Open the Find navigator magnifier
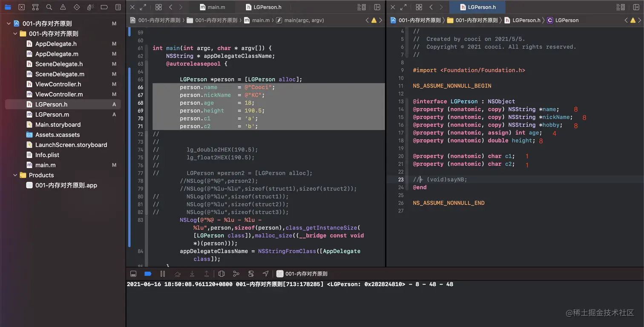644x327 pixels. (49, 7)
